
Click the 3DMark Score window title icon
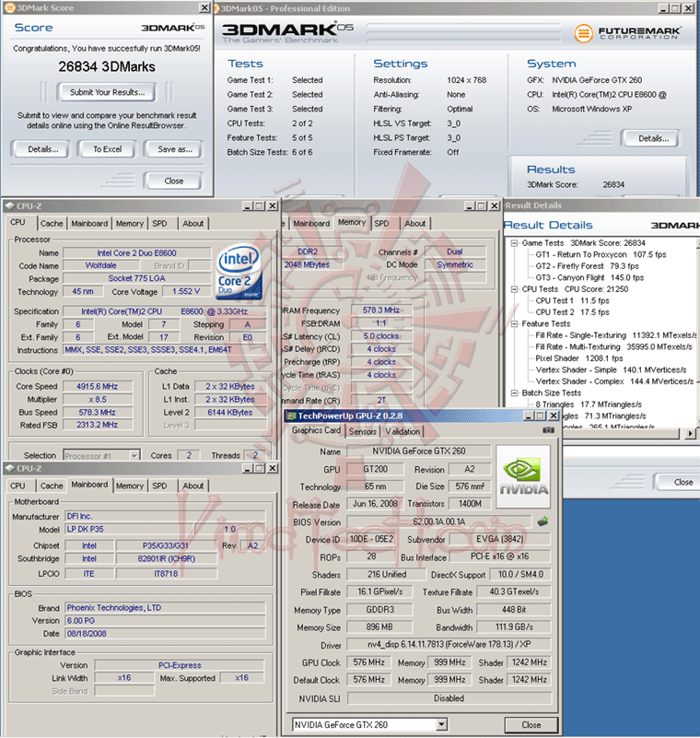coord(9,8)
